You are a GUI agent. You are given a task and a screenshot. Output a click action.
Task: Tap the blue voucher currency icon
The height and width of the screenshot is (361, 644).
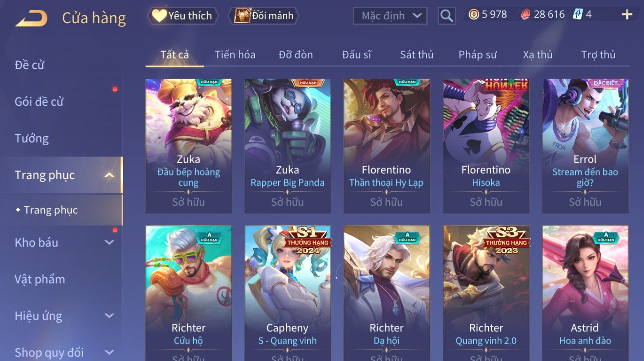[578, 15]
